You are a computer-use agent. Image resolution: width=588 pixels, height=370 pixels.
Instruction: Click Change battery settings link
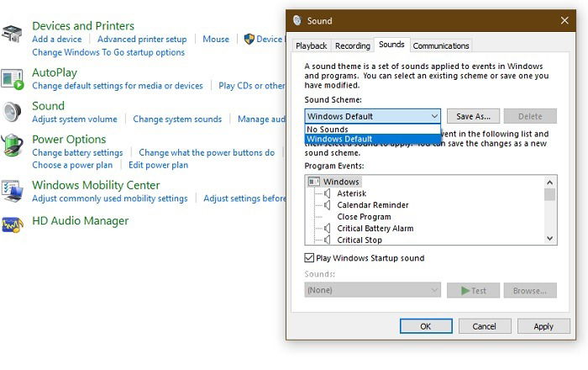pos(77,153)
